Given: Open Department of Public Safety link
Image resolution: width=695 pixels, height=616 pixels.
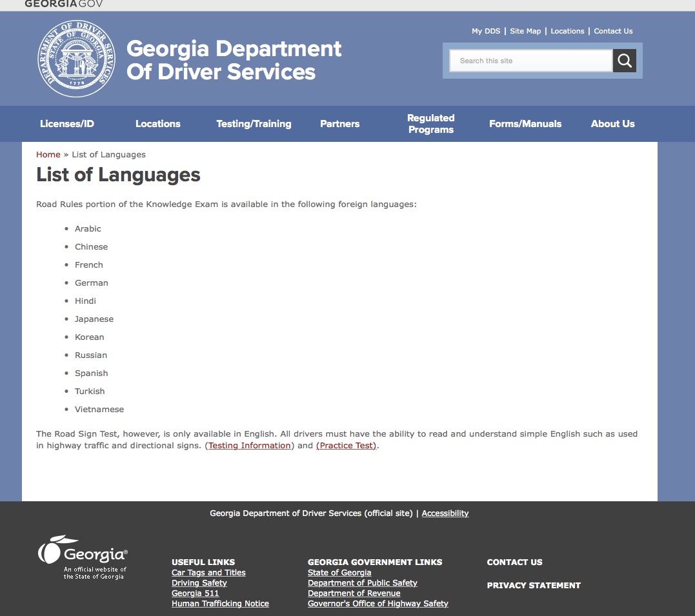Looking at the screenshot, I should pos(363,582).
